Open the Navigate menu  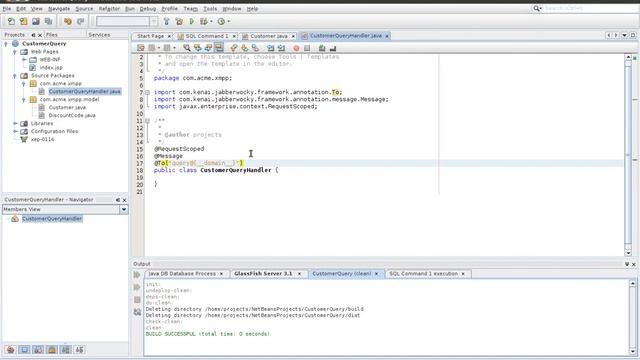click(x=59, y=9)
